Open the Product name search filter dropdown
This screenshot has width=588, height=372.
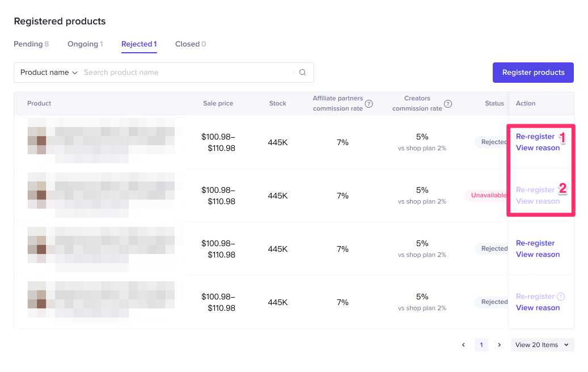[x=49, y=73]
